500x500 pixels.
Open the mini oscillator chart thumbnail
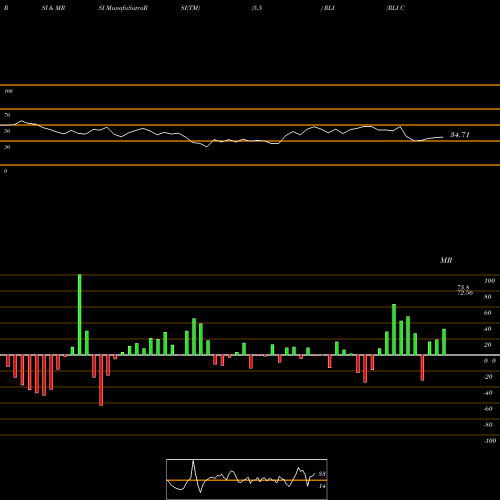click(x=247, y=479)
